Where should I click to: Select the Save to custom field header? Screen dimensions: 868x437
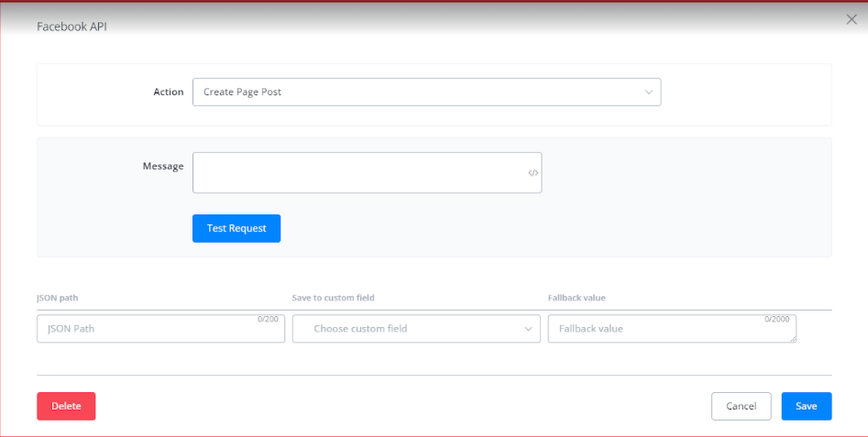tap(333, 298)
